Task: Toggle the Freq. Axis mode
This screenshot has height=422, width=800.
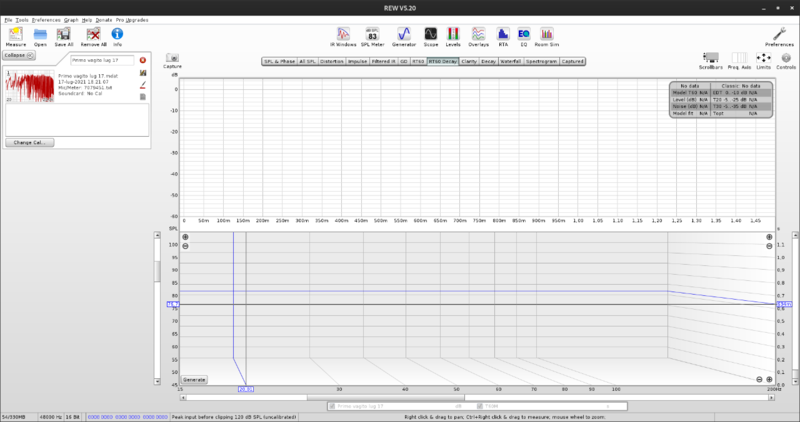Action: pyautogui.click(x=738, y=60)
